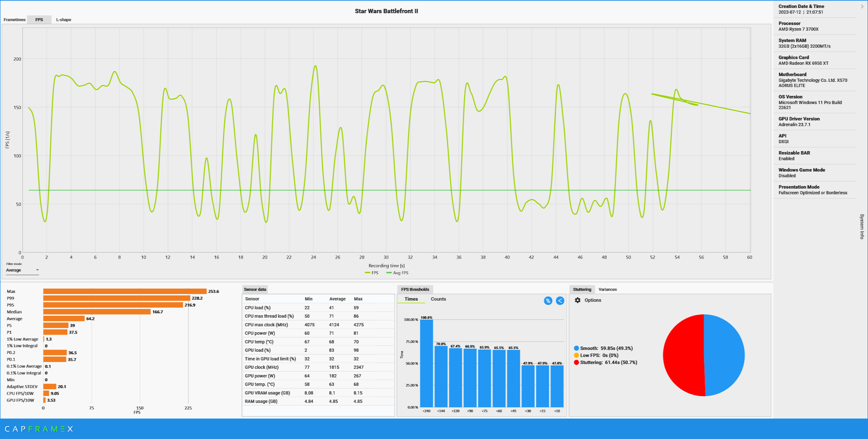Click the blue Smooth legend dot

pyautogui.click(x=576, y=348)
